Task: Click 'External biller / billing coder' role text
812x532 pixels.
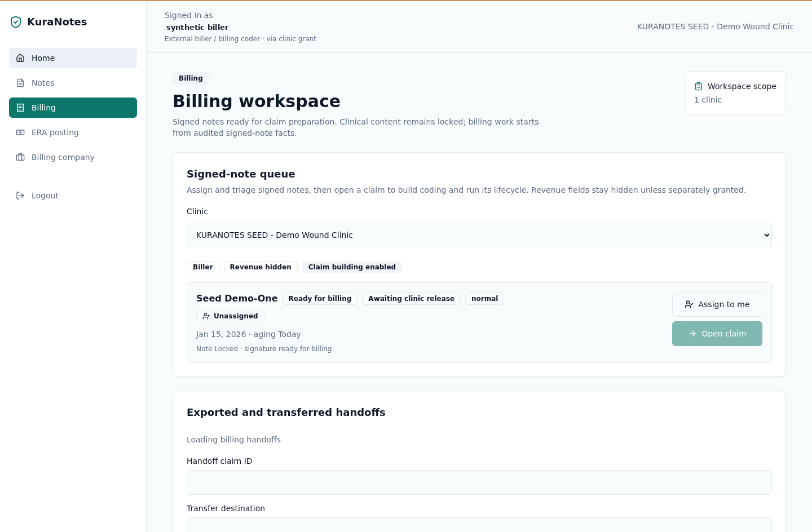Action: pyautogui.click(x=212, y=39)
